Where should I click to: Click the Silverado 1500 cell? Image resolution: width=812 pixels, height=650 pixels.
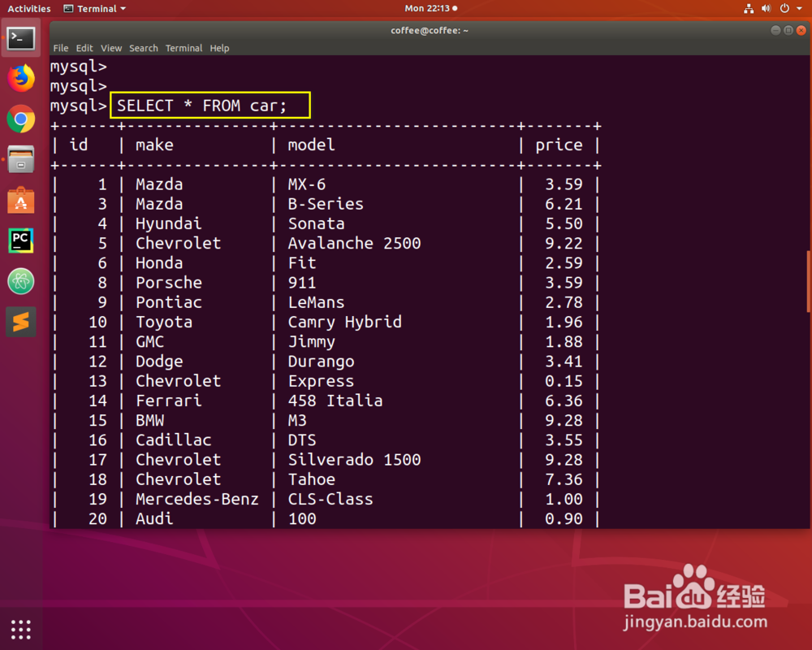pyautogui.click(x=354, y=461)
